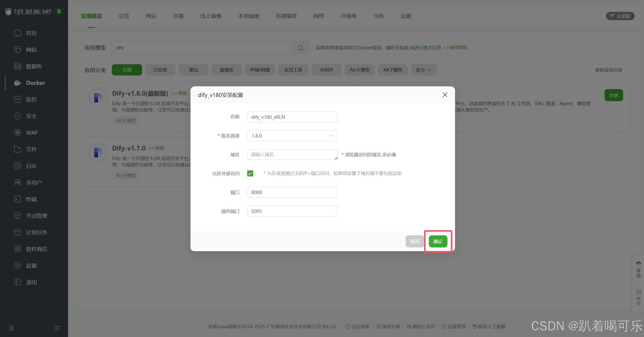Open the WAF icon in sidebar
Image resolution: width=644 pixels, height=337 pixels.
tap(17, 133)
